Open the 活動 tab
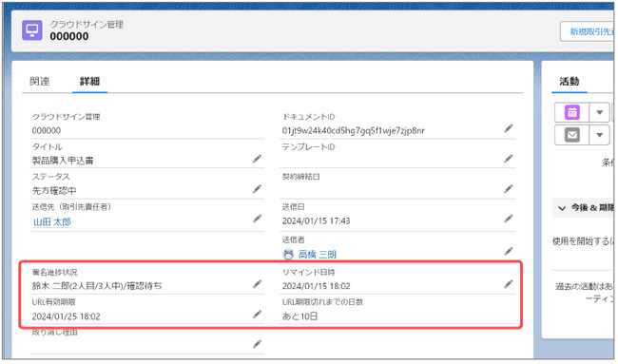The width and height of the screenshot is (618, 364). [570, 82]
